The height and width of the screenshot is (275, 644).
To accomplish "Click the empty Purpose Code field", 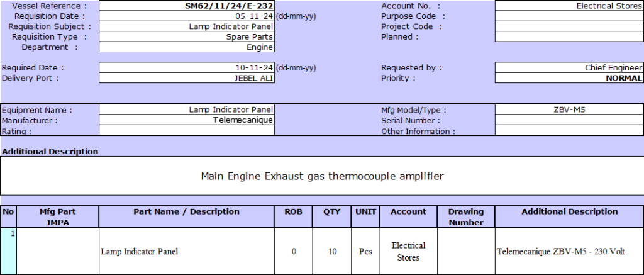I will (569, 16).
